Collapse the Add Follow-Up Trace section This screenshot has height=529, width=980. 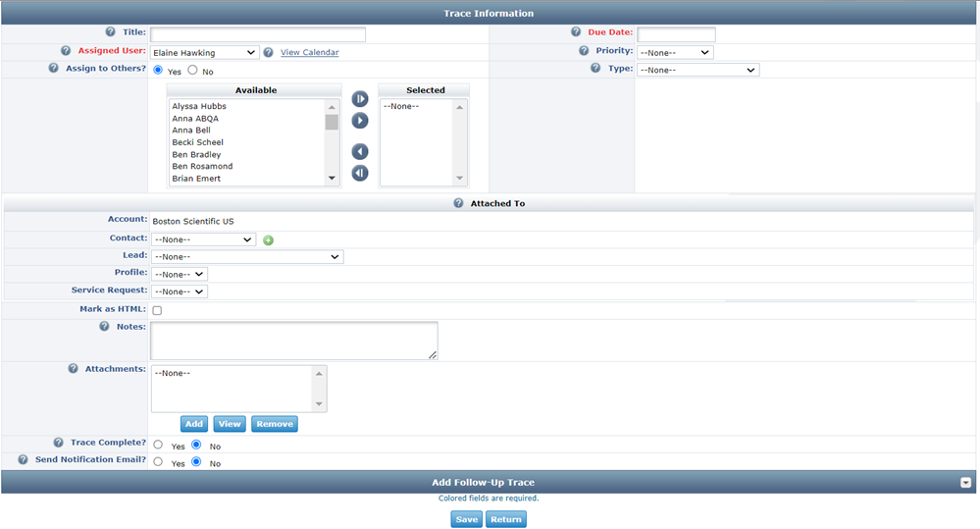pyautogui.click(x=965, y=483)
